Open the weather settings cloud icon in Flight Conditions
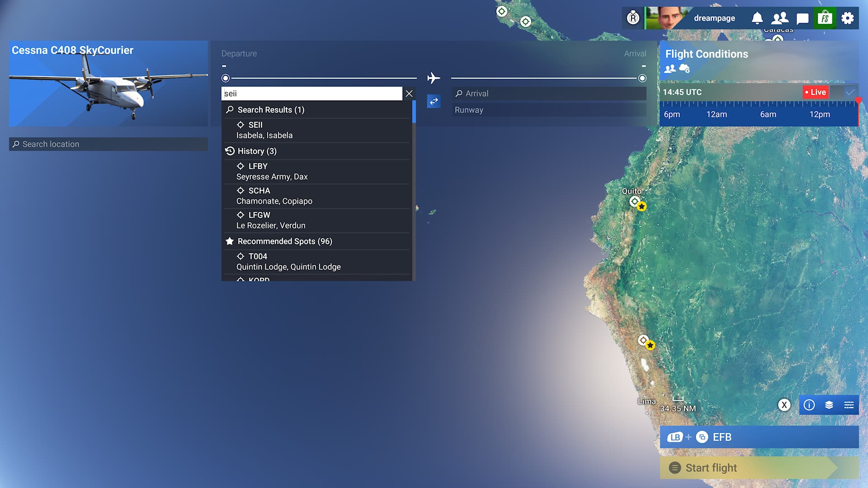Viewport: 868px width, 488px height. click(x=684, y=69)
